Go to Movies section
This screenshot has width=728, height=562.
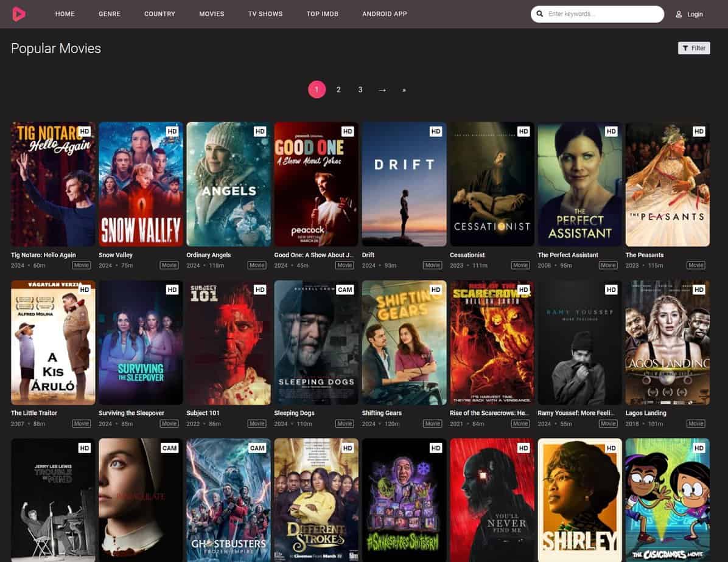tap(212, 14)
